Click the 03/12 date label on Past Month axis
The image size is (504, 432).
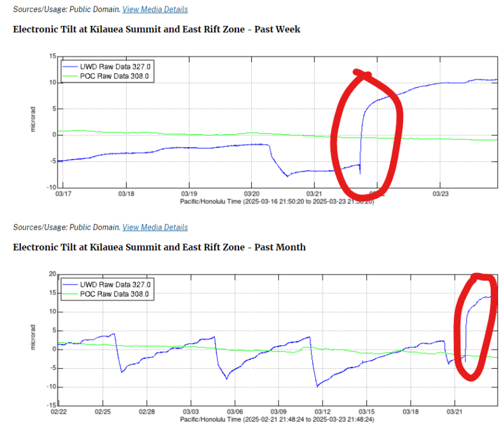coord(323,411)
